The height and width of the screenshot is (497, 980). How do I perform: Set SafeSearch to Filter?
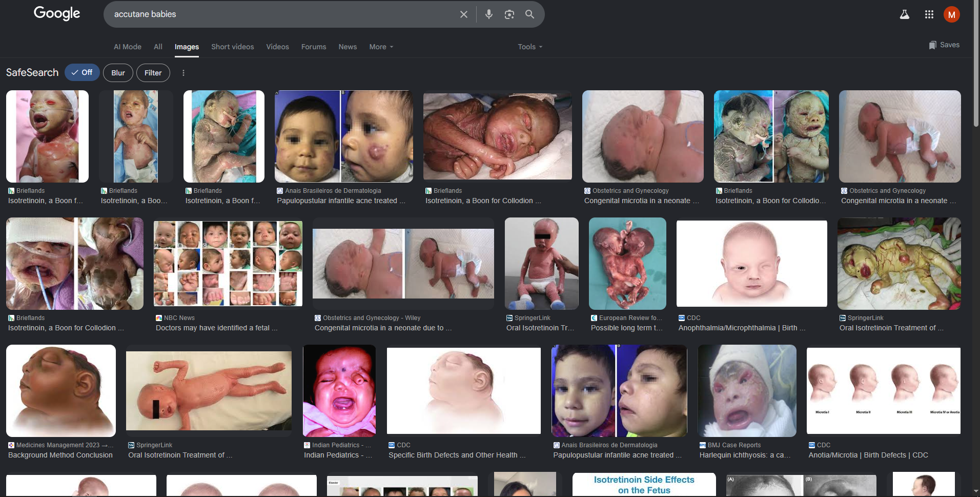click(x=153, y=73)
